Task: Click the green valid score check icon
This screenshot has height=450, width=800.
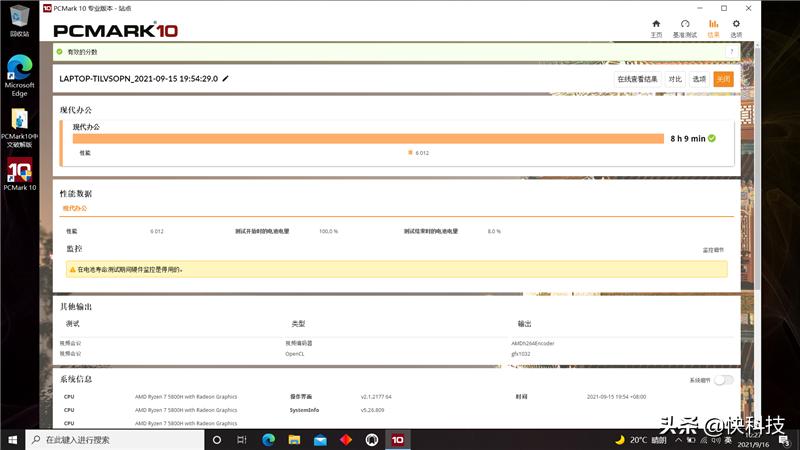Action: click(x=60, y=52)
